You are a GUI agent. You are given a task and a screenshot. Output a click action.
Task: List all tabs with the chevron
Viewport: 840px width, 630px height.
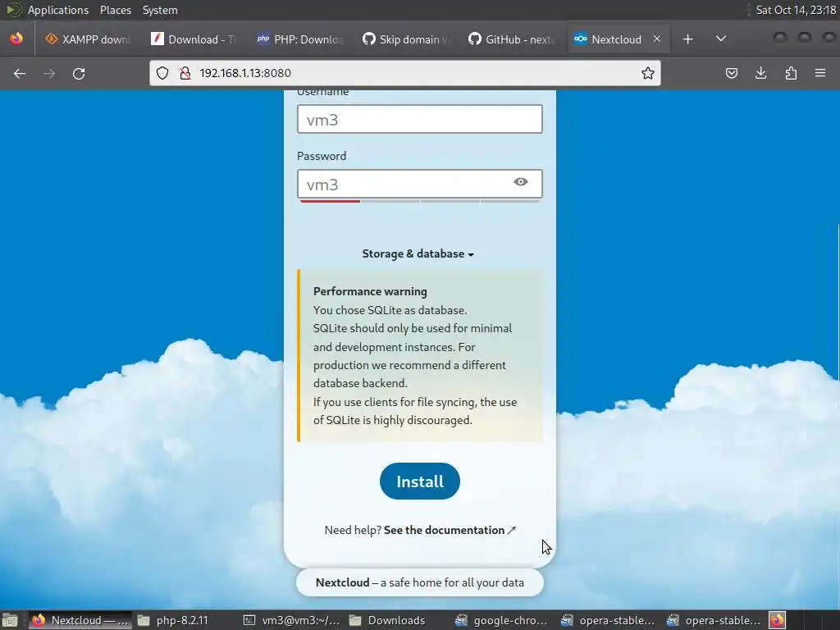(x=721, y=39)
